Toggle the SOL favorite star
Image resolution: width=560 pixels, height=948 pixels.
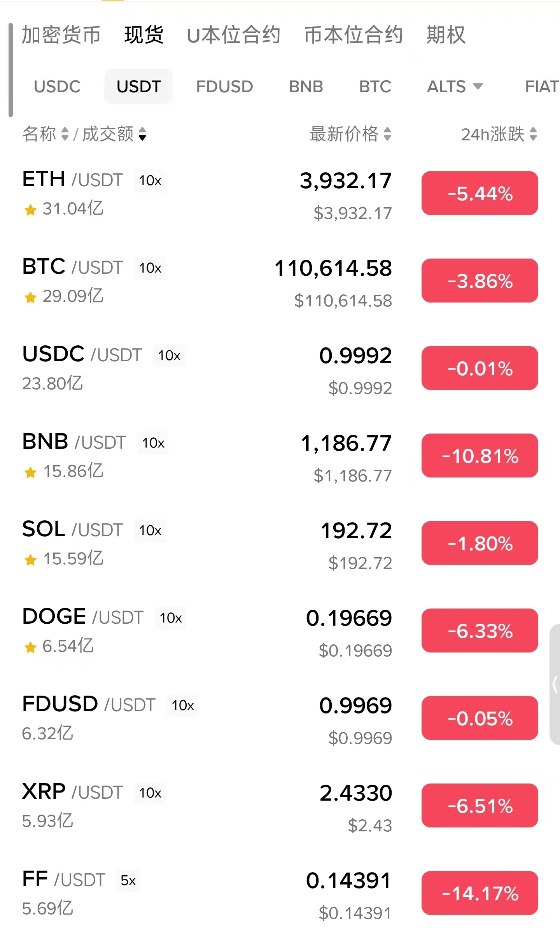(30, 560)
